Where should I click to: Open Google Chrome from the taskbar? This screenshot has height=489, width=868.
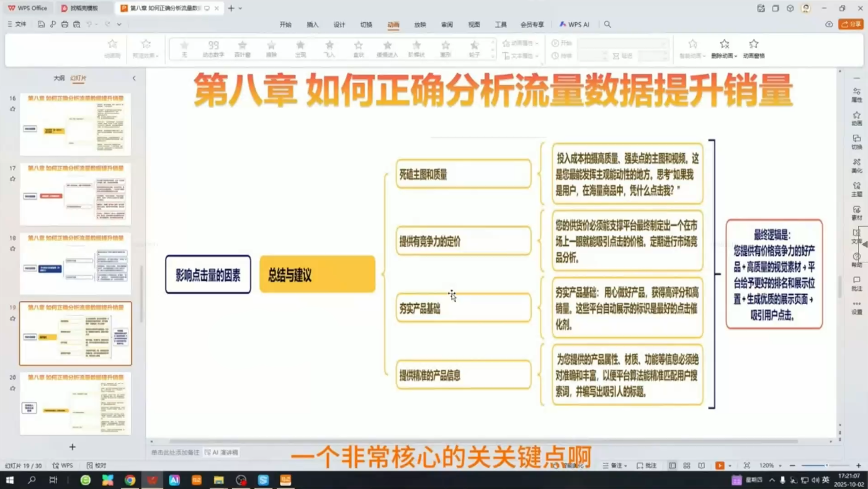[130, 480]
